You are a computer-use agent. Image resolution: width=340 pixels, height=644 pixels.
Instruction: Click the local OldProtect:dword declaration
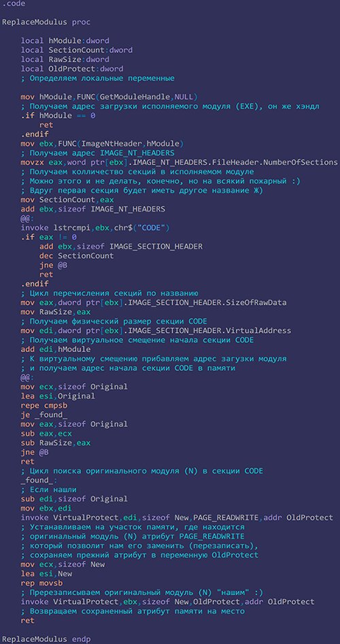(x=72, y=69)
